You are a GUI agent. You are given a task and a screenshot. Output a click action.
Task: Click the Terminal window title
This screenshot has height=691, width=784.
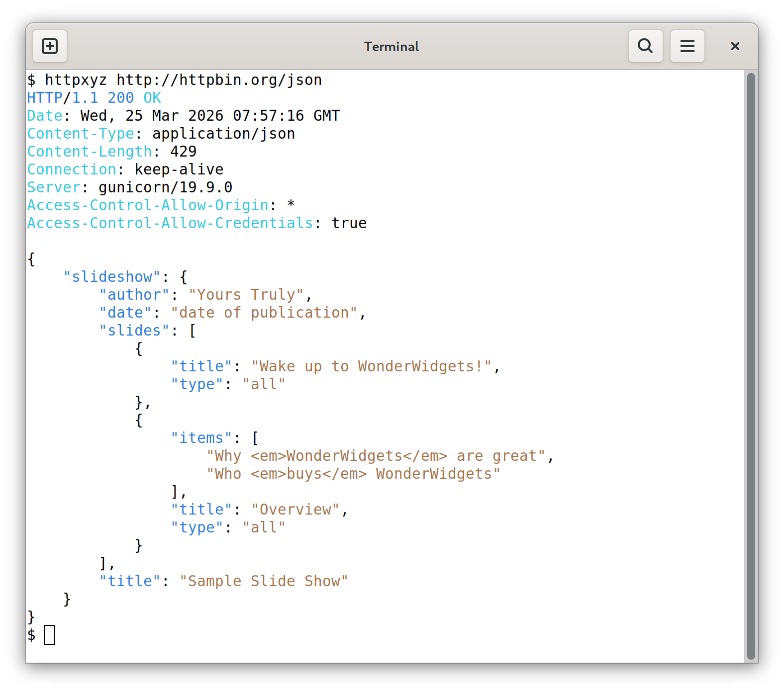coord(392,47)
